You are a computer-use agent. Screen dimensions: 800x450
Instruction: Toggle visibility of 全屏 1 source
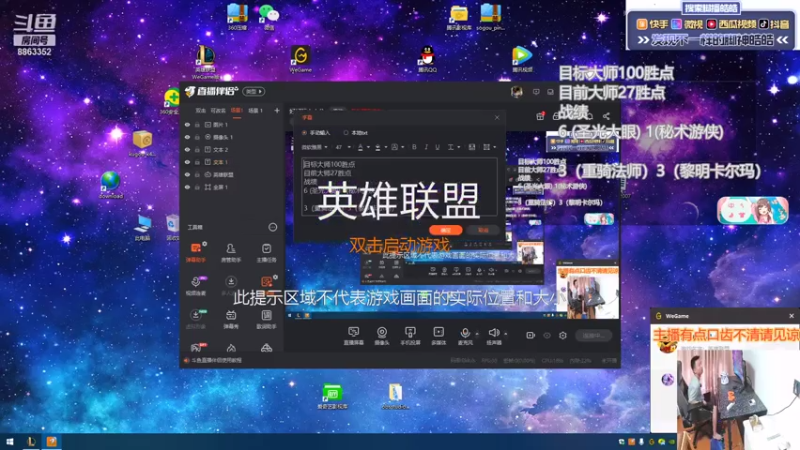(x=187, y=187)
